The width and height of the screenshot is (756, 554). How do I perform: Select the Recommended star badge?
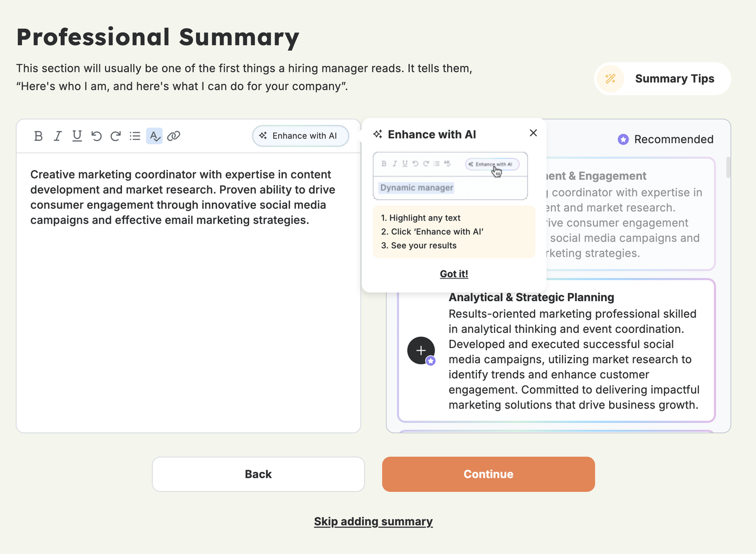pyautogui.click(x=624, y=139)
